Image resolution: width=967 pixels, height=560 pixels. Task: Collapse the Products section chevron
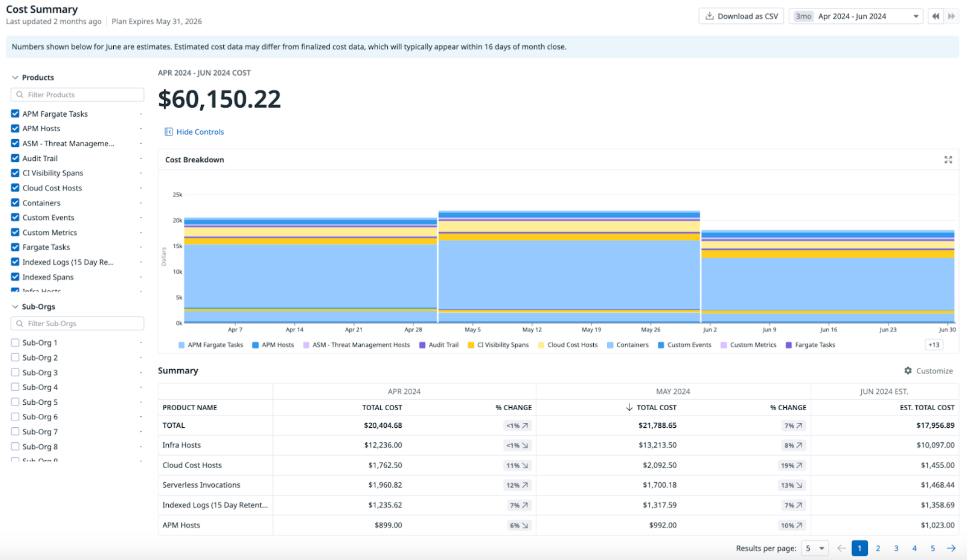15,78
